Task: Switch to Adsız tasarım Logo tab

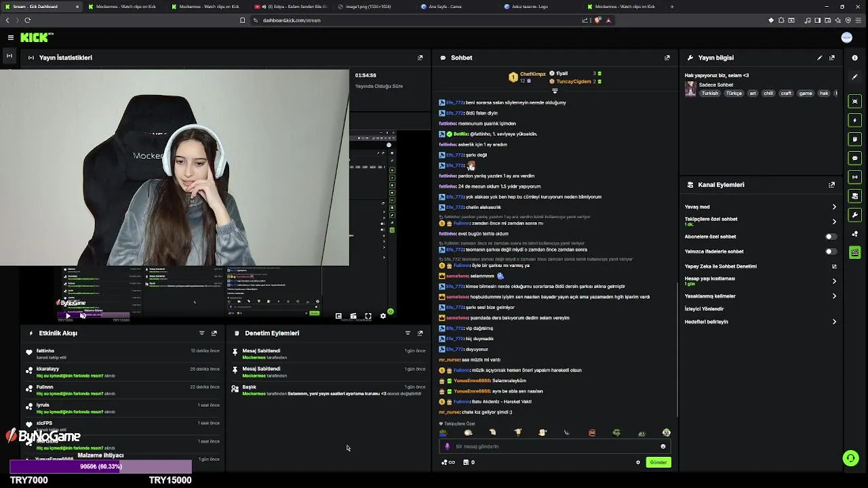Action: click(540, 6)
